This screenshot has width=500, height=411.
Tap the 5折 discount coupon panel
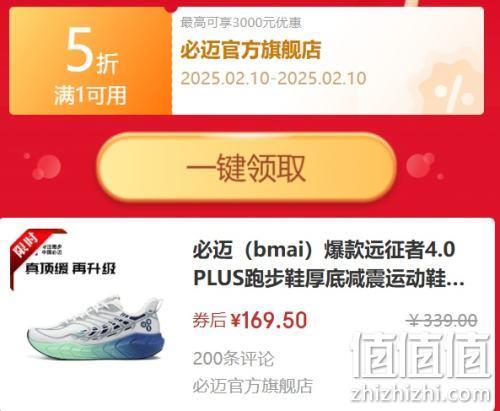tap(91, 61)
